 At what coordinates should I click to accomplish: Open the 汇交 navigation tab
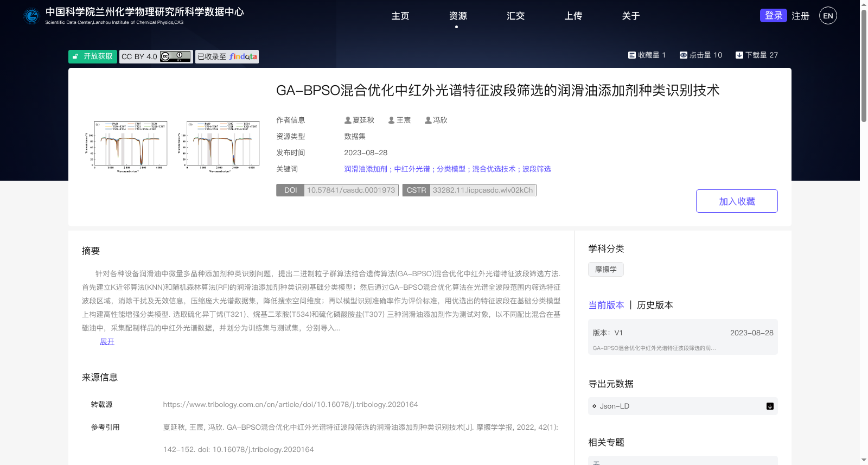tap(515, 16)
